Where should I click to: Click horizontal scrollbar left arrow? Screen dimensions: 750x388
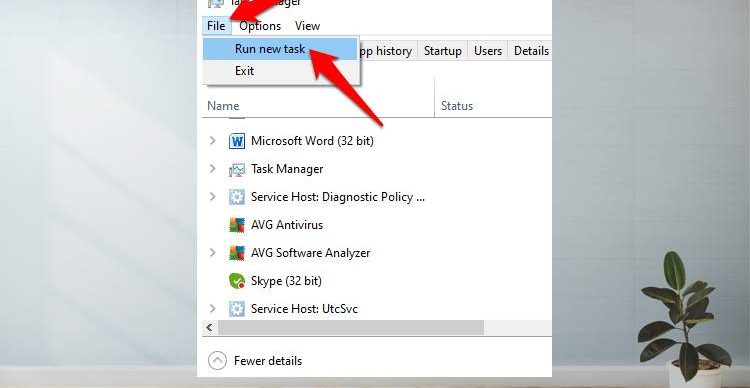210,328
